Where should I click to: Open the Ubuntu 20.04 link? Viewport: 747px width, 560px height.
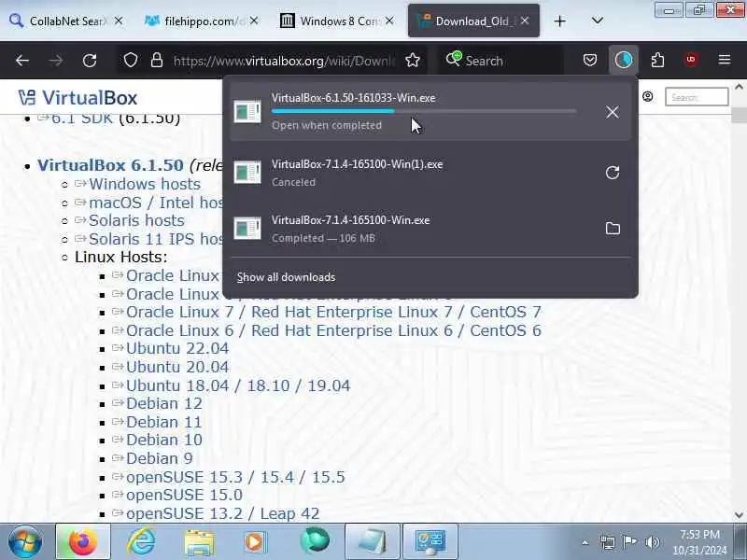[x=177, y=367]
